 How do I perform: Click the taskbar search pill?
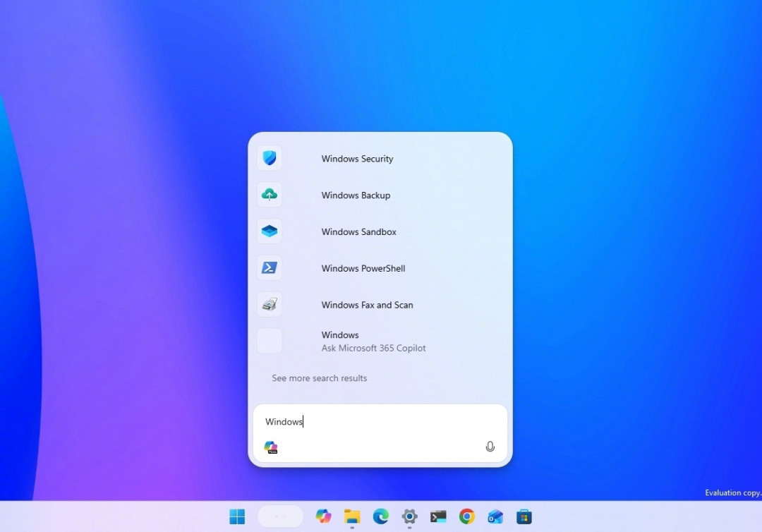tap(280, 516)
